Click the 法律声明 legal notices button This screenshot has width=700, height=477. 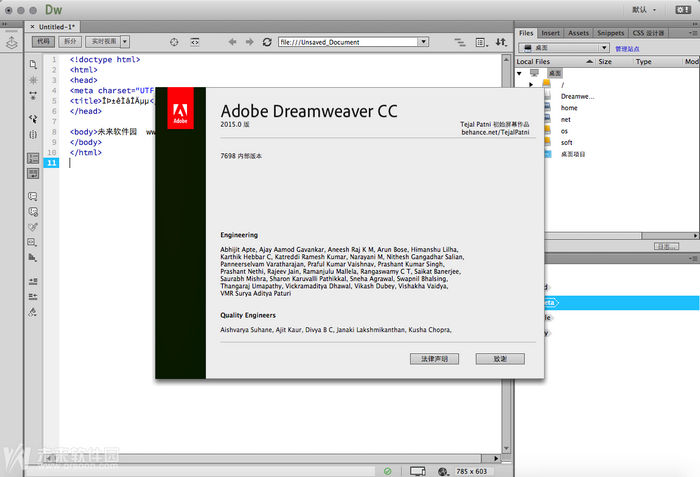[434, 359]
